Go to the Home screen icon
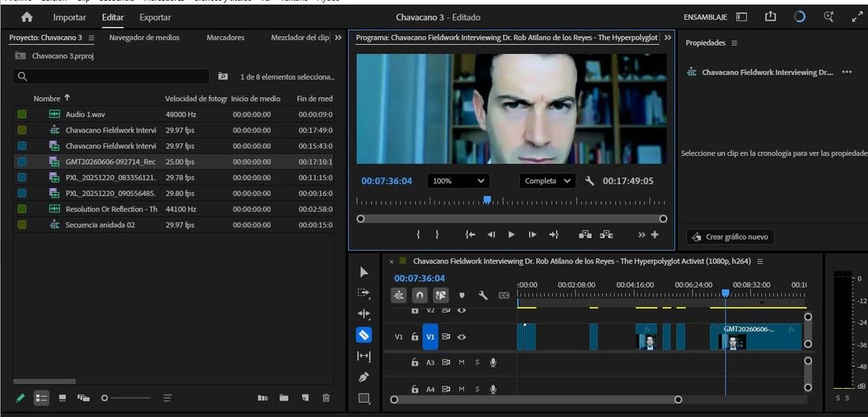 point(27,17)
